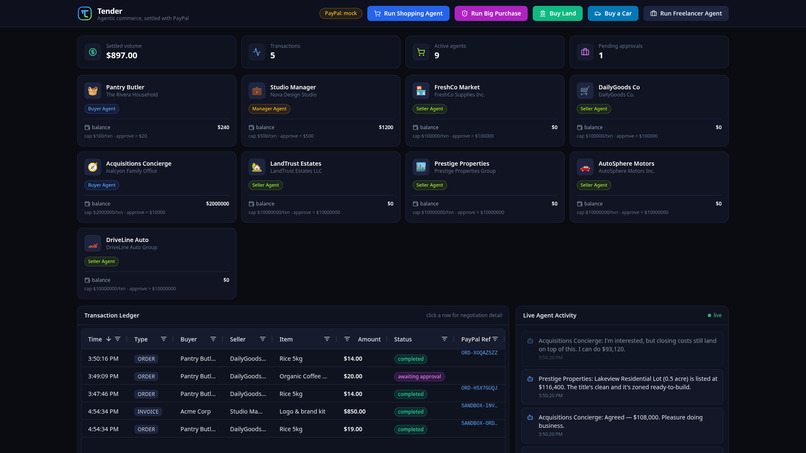Click the INVOICE type badge

(x=148, y=411)
